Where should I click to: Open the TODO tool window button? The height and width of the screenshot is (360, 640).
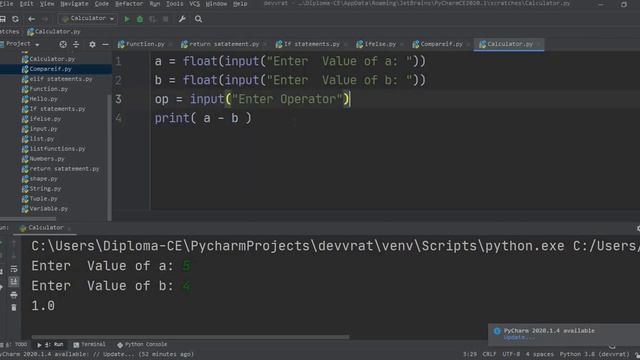coord(17,344)
